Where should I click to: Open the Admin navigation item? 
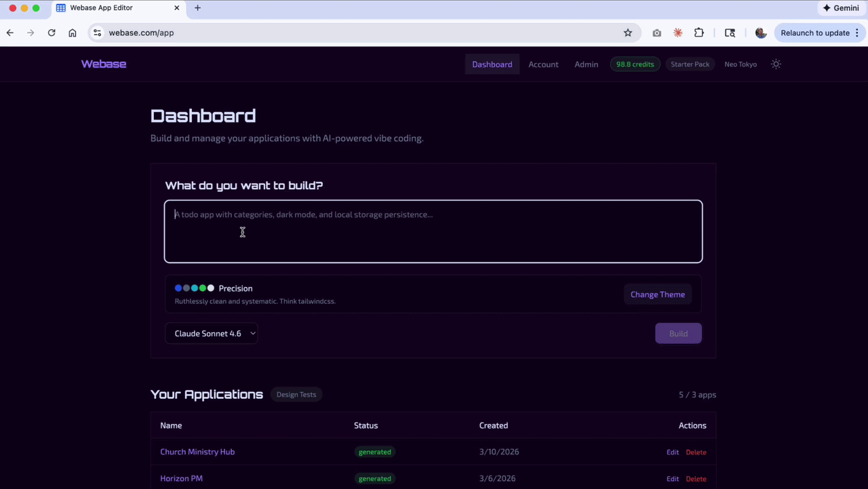(586, 64)
